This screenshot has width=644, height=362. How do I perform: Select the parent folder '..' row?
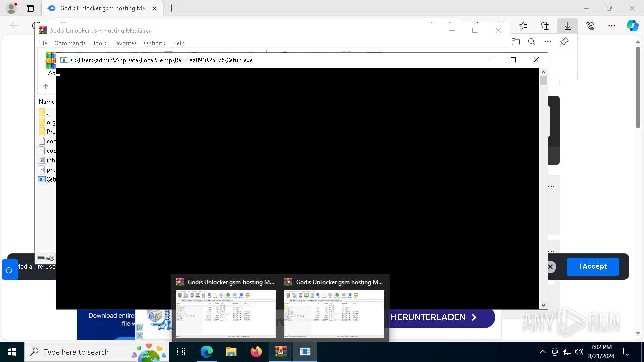[x=47, y=113]
